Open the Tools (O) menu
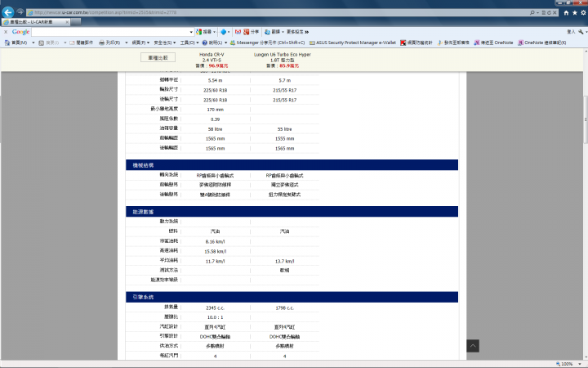588x368 pixels. pyautogui.click(x=189, y=43)
